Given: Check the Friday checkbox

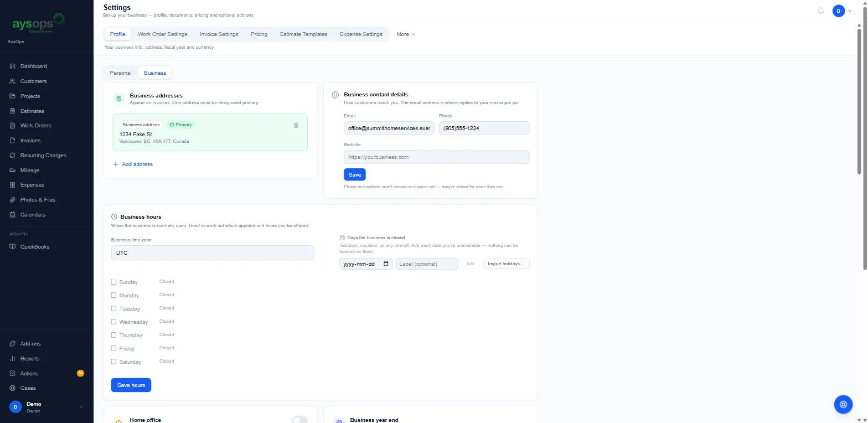Looking at the screenshot, I should 114,348.
